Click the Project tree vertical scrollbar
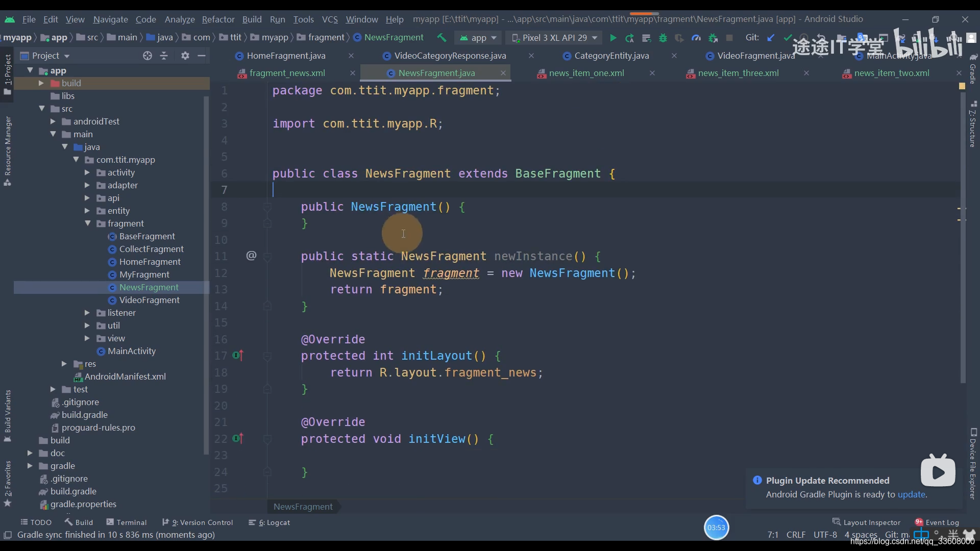This screenshot has height=551, width=980. coord(206,275)
